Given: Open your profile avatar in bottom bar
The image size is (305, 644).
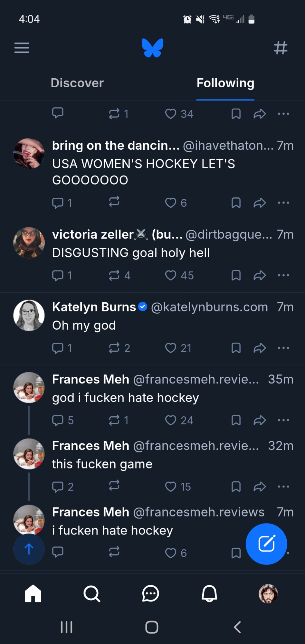Looking at the screenshot, I should 268,593.
